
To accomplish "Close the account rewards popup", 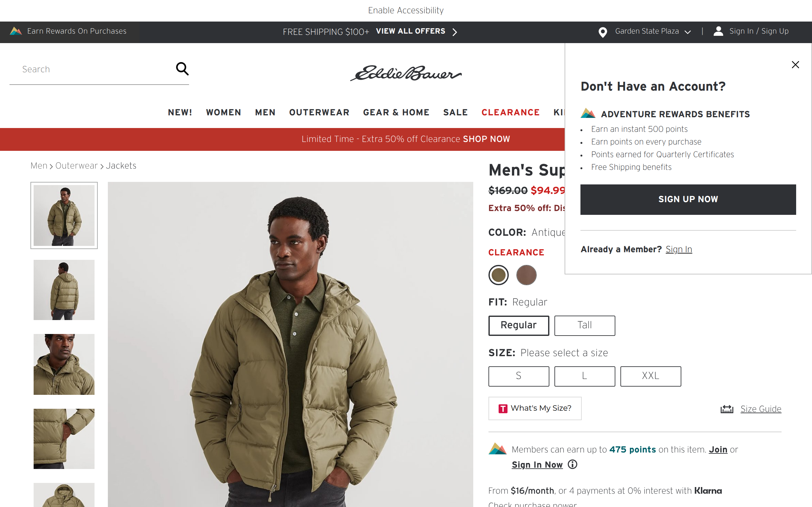I will tap(795, 65).
